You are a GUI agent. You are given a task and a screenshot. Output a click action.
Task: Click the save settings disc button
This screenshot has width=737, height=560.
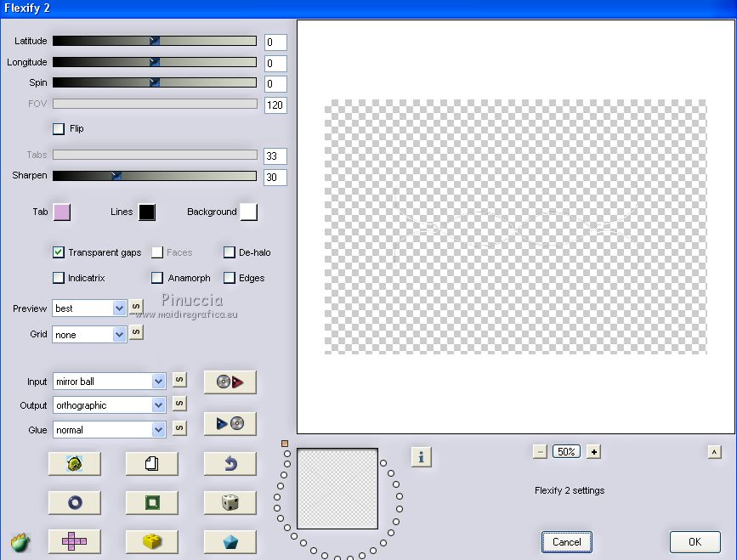230,424
